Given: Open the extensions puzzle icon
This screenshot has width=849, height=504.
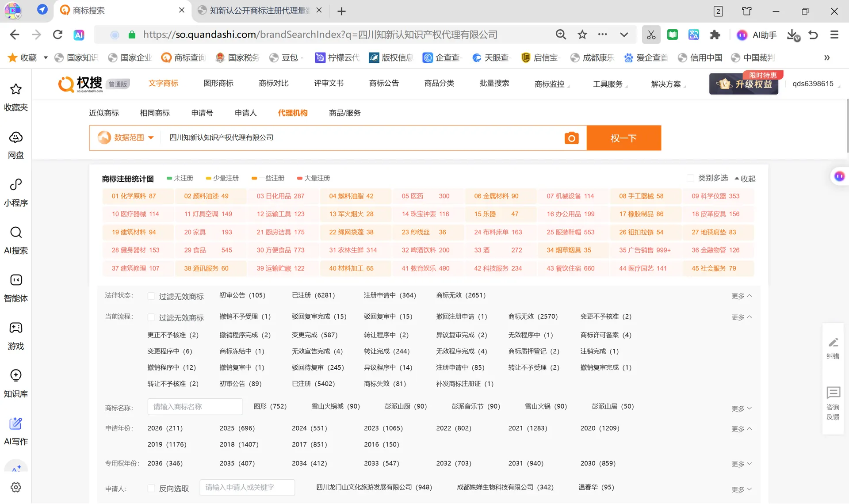Looking at the screenshot, I should click(715, 34).
